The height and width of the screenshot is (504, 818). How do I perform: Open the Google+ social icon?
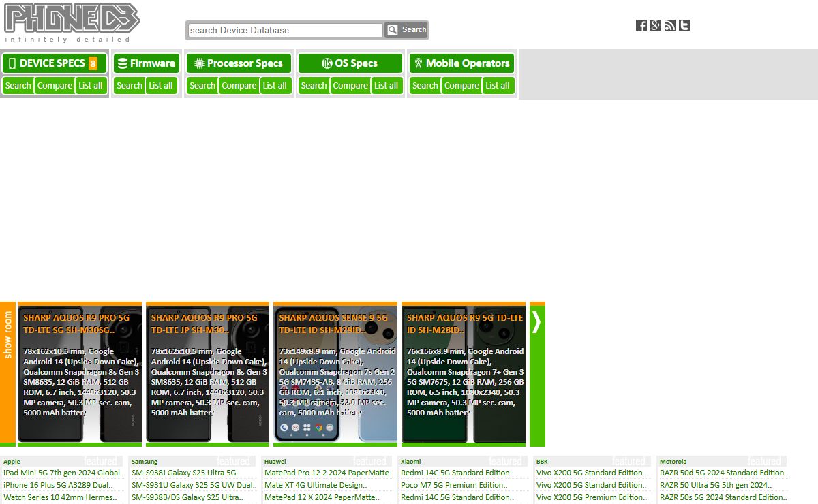point(656,25)
